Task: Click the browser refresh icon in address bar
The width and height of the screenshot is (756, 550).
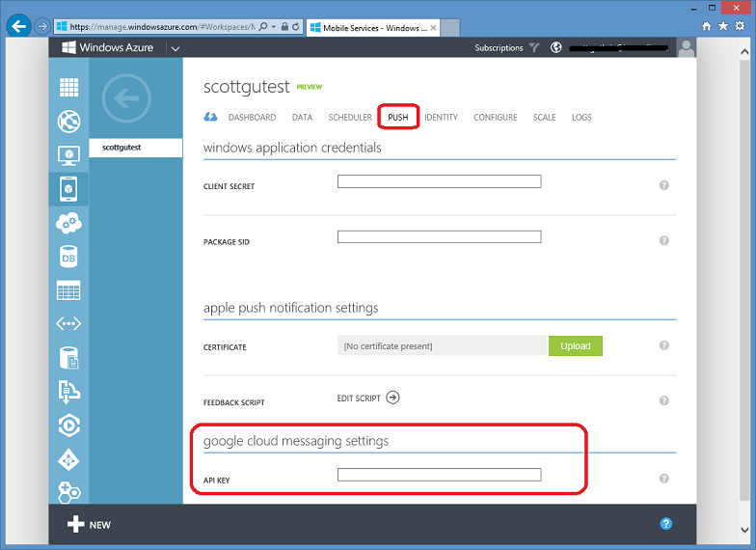Action: pos(295,27)
